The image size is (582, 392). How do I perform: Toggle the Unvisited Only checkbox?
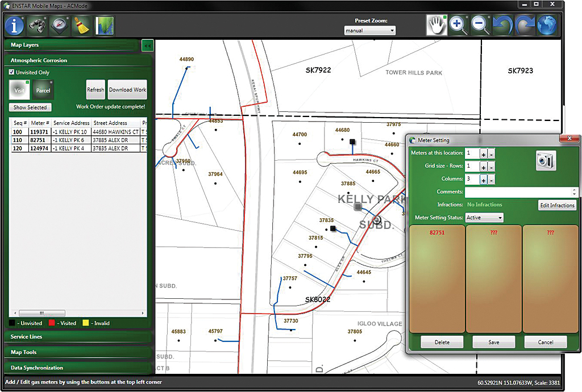[12, 73]
